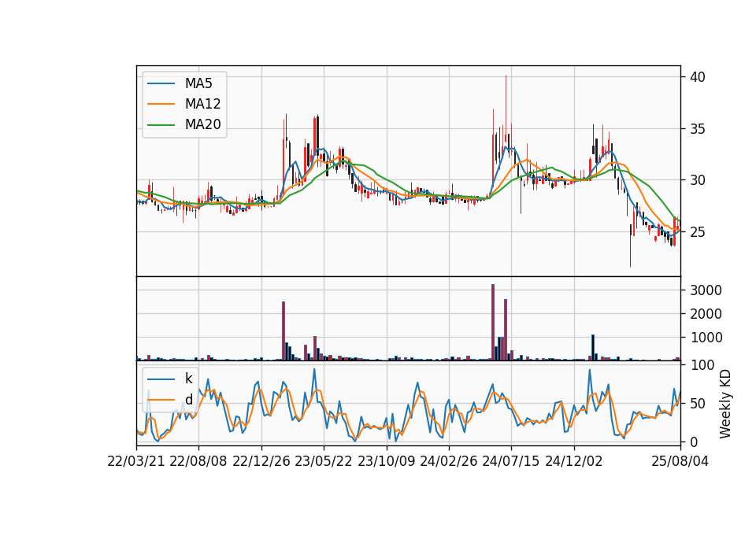Screen dimensions: 756x543
Task: Click the 23/05/22 date tick label
Action: tap(324, 461)
